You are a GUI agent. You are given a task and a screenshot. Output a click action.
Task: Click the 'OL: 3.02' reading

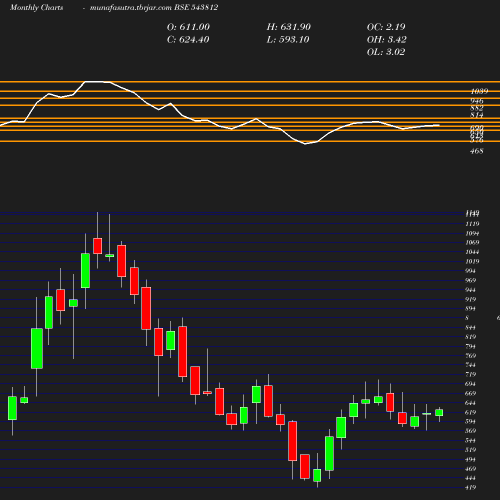386,52
